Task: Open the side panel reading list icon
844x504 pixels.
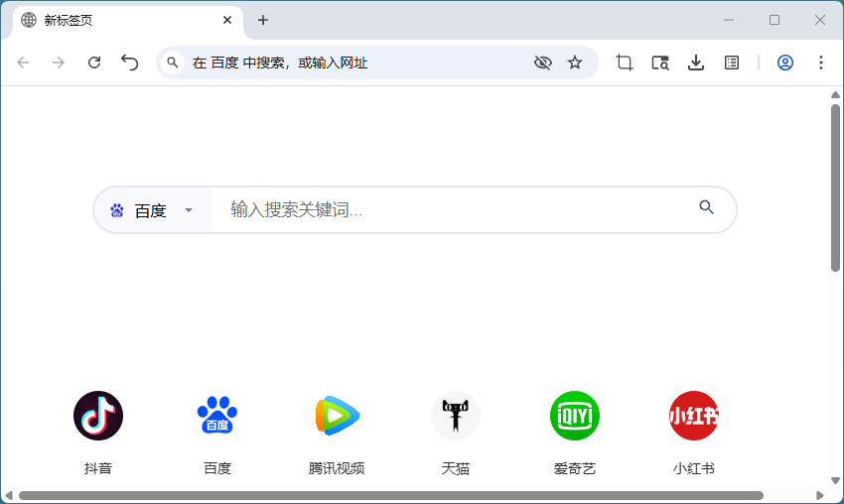Action: [x=732, y=63]
